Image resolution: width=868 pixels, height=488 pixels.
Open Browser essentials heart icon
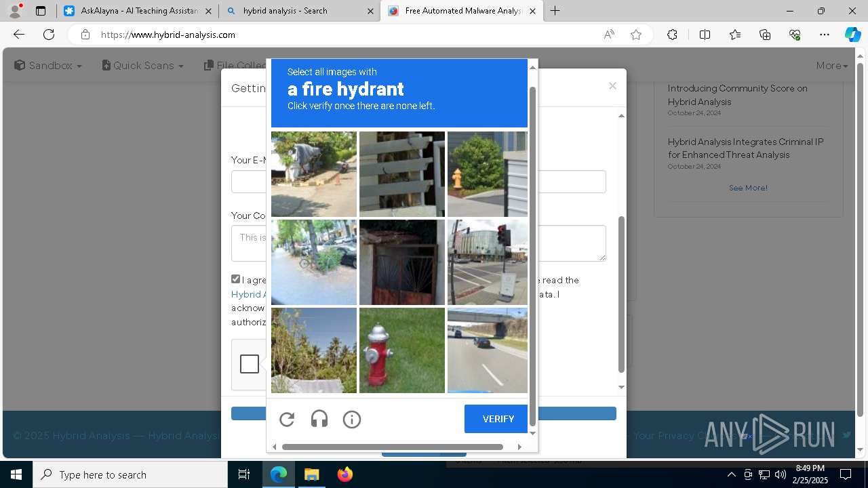795,35
